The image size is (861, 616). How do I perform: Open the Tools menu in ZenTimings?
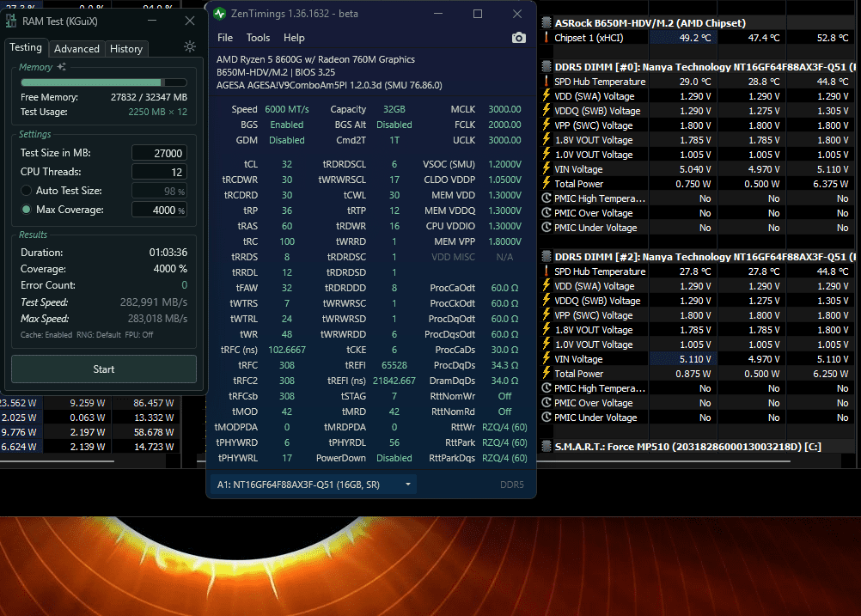(258, 38)
